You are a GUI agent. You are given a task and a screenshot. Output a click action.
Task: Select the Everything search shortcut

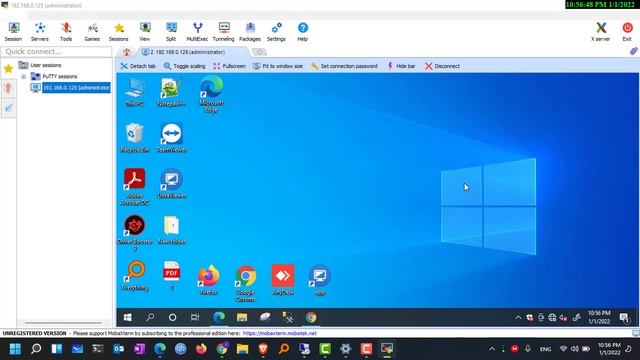tap(135, 276)
